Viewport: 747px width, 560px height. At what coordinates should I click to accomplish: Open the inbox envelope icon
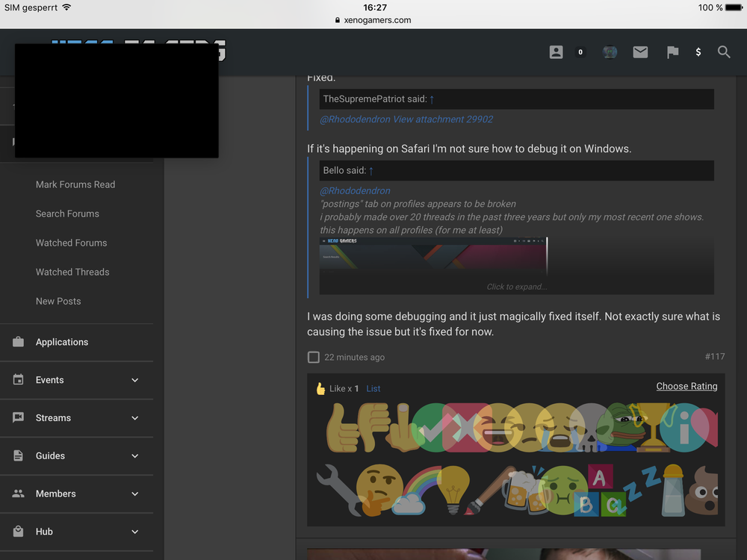coord(640,52)
